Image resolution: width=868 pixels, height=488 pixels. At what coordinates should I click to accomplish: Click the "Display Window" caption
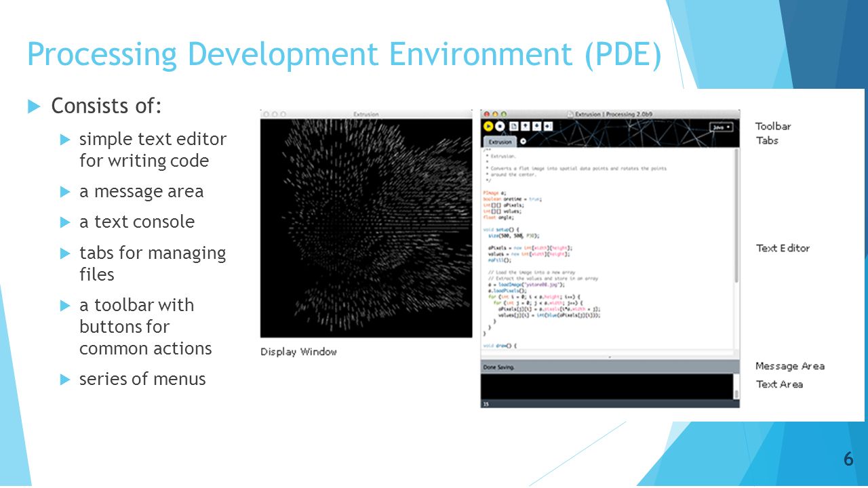[299, 352]
